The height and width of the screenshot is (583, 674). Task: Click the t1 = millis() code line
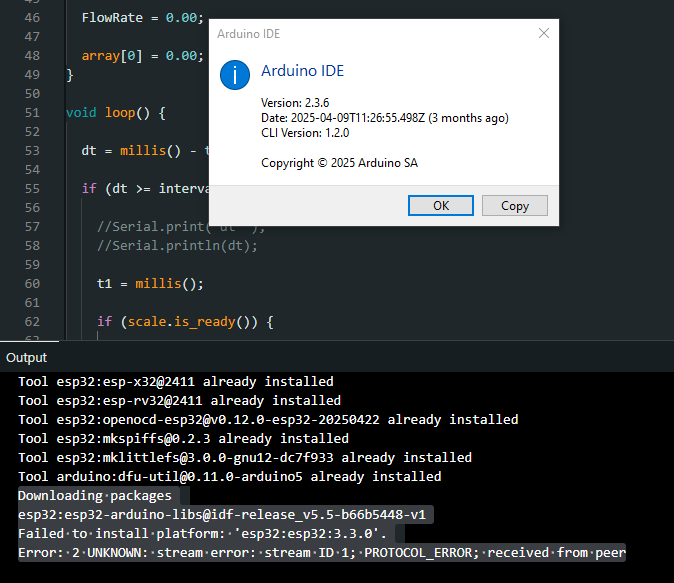150,283
